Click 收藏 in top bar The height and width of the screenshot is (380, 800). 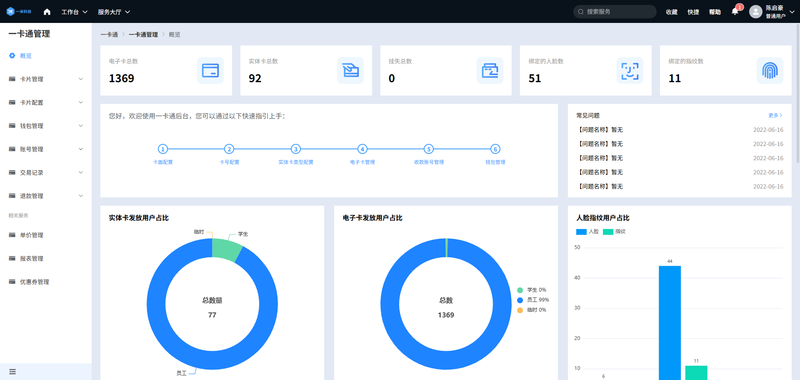pyautogui.click(x=671, y=12)
